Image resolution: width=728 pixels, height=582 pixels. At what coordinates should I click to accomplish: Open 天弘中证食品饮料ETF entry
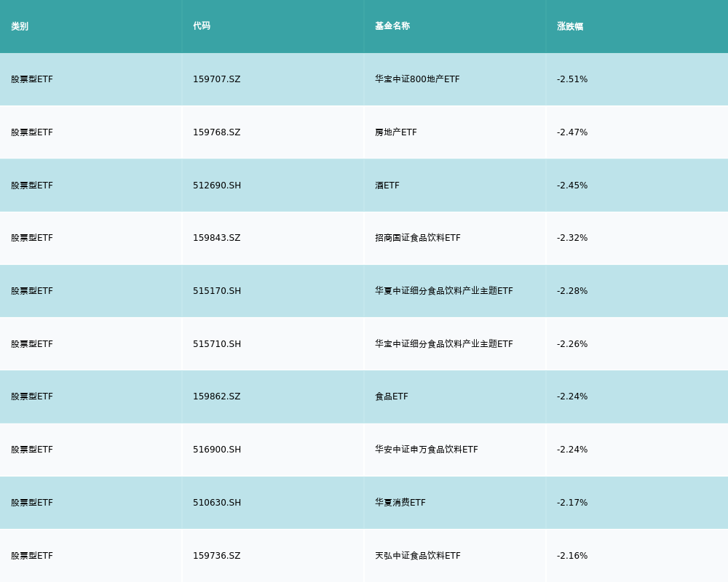(418, 556)
